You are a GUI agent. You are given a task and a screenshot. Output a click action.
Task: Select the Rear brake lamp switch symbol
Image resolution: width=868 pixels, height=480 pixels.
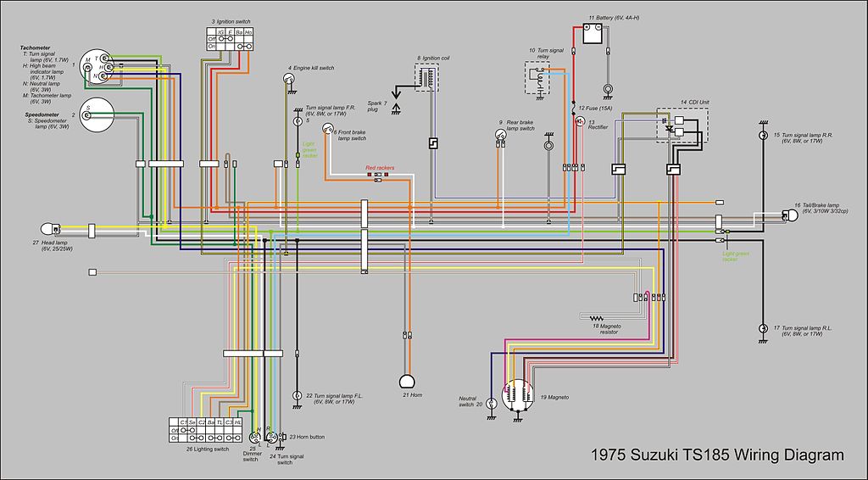500,134
